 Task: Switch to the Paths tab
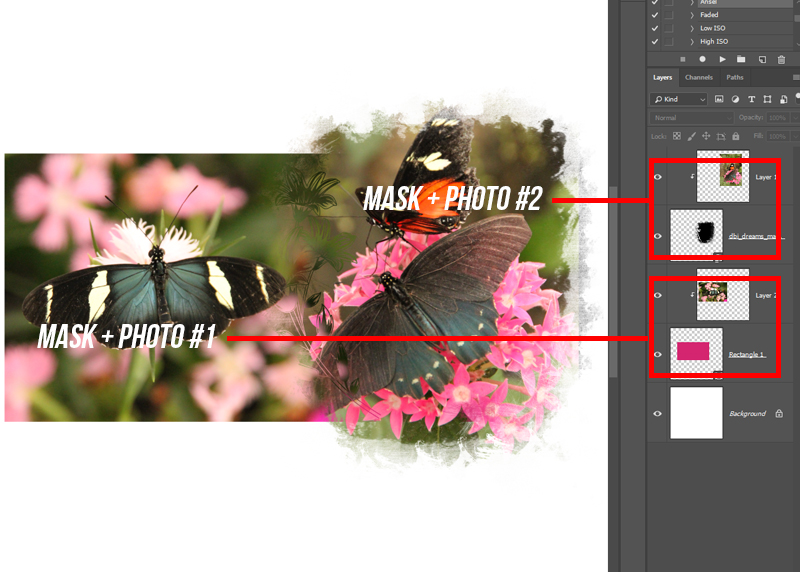[x=735, y=78]
